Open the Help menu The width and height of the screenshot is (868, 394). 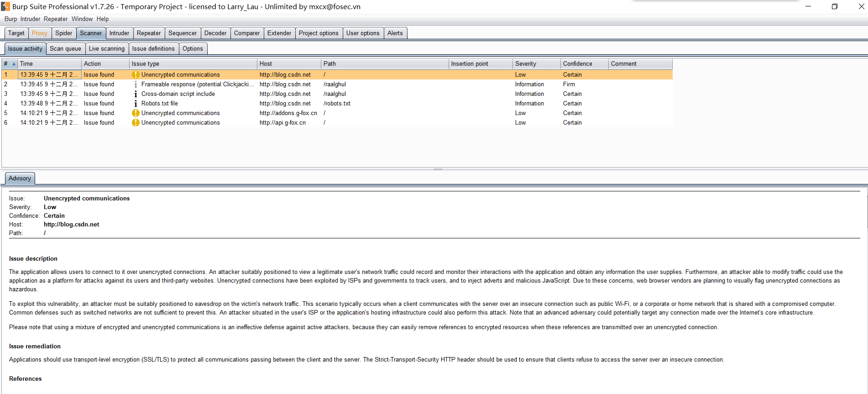[103, 19]
